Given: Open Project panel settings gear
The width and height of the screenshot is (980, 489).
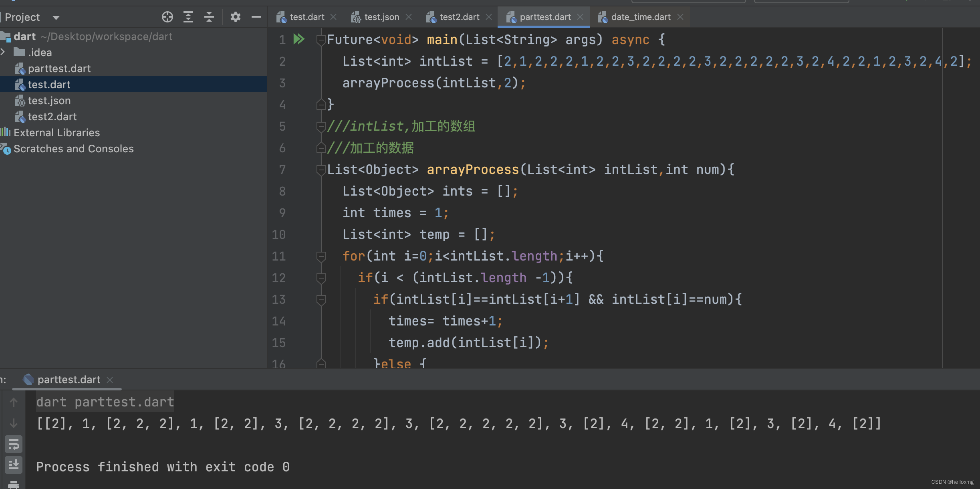Looking at the screenshot, I should [236, 17].
